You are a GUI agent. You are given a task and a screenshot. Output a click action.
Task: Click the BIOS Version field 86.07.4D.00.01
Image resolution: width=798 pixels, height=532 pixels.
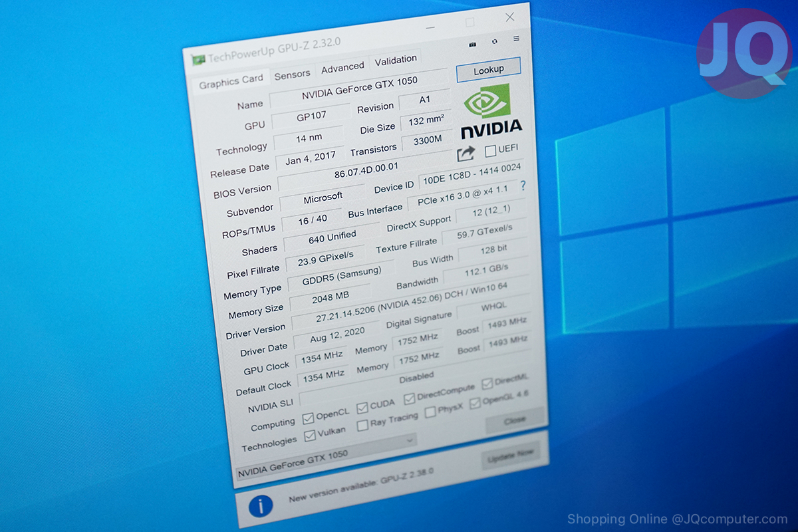coord(365,172)
